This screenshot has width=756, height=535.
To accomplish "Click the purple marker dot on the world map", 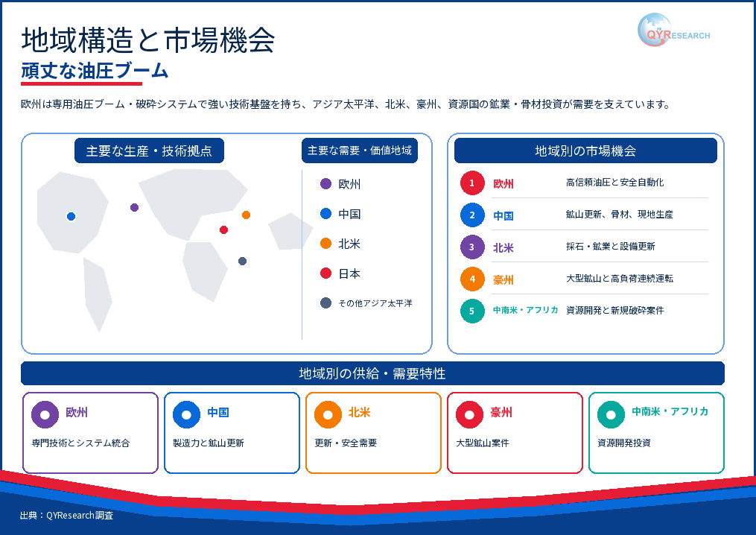I will 135,207.
